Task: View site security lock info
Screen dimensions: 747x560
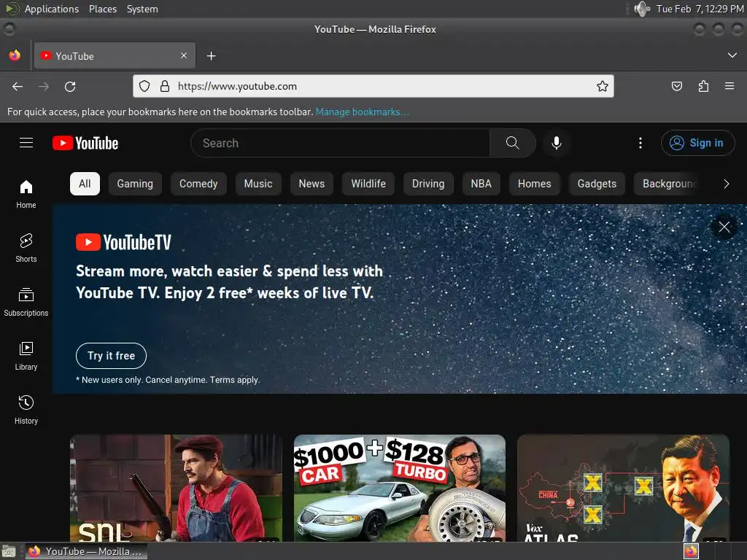Action: 165,86
